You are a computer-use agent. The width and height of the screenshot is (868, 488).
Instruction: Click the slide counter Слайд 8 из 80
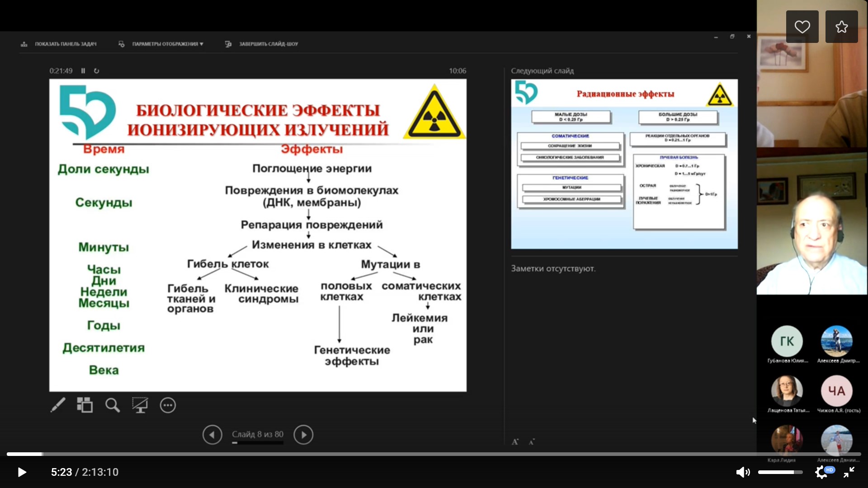coord(258,434)
